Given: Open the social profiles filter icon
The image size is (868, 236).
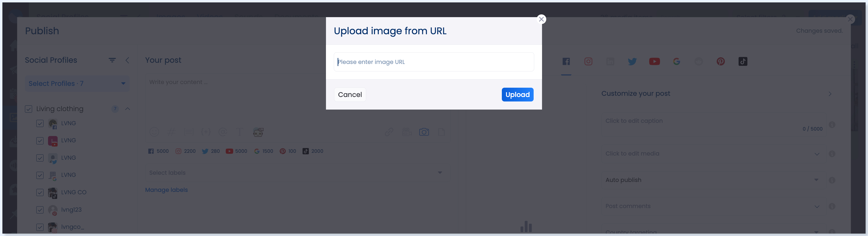Looking at the screenshot, I should tap(112, 60).
